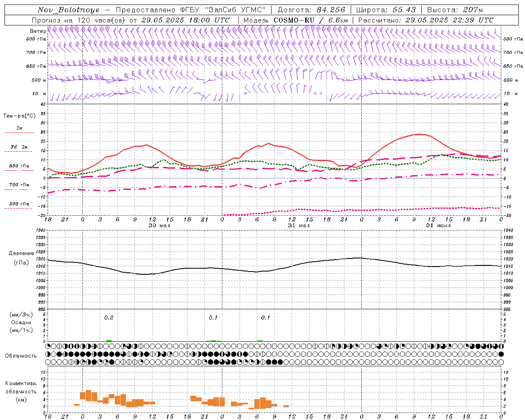
Task: Click the Nov_Bolotnoye station title
Action: [68, 10]
